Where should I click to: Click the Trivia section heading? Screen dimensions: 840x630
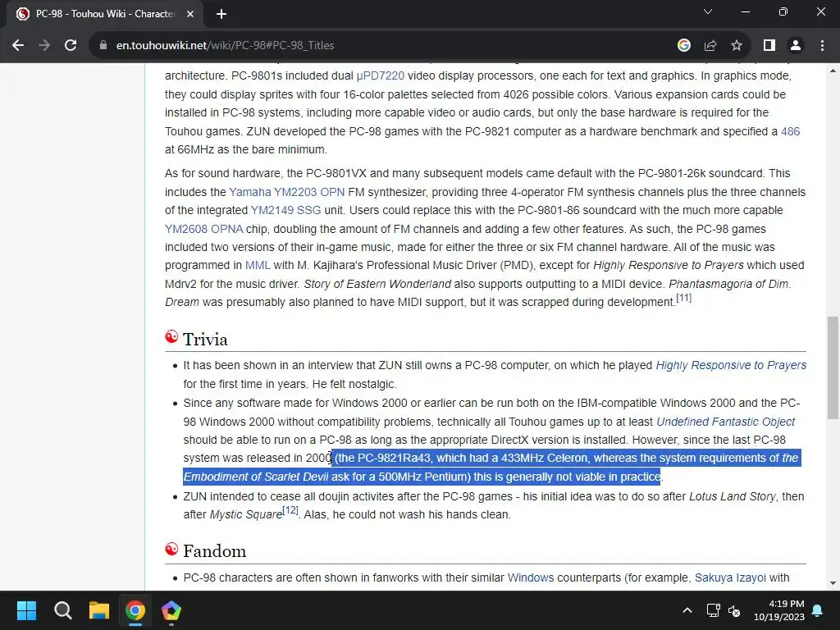205,339
